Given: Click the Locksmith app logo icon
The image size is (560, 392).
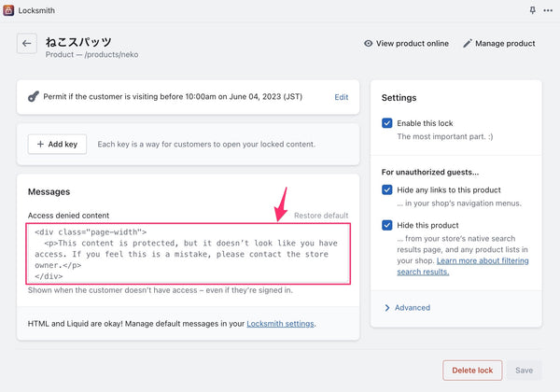Looking at the screenshot, I should click(8, 10).
